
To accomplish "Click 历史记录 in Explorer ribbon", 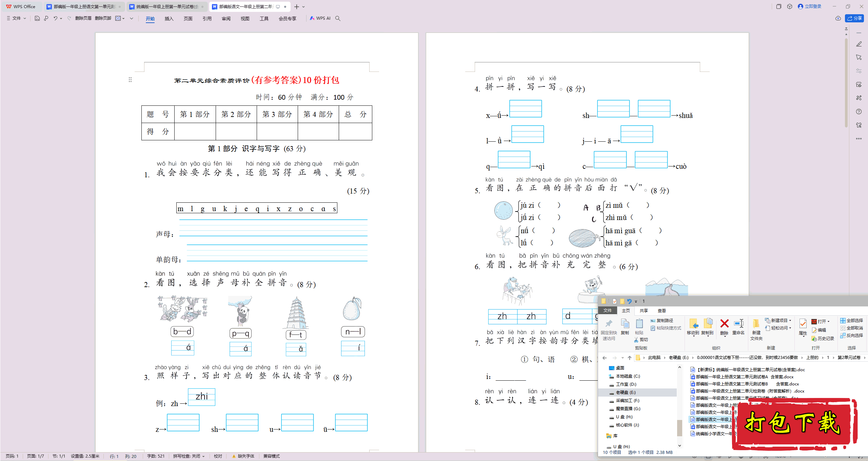I will [823, 338].
